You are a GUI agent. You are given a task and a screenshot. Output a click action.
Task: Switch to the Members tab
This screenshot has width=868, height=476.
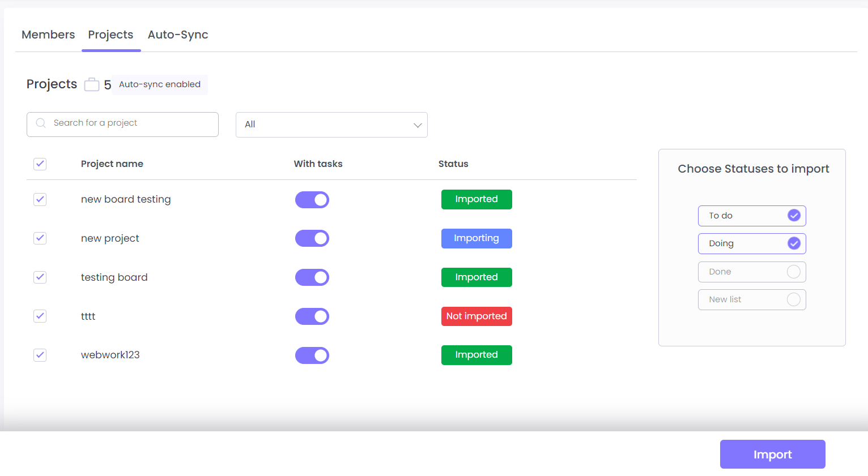(x=48, y=35)
